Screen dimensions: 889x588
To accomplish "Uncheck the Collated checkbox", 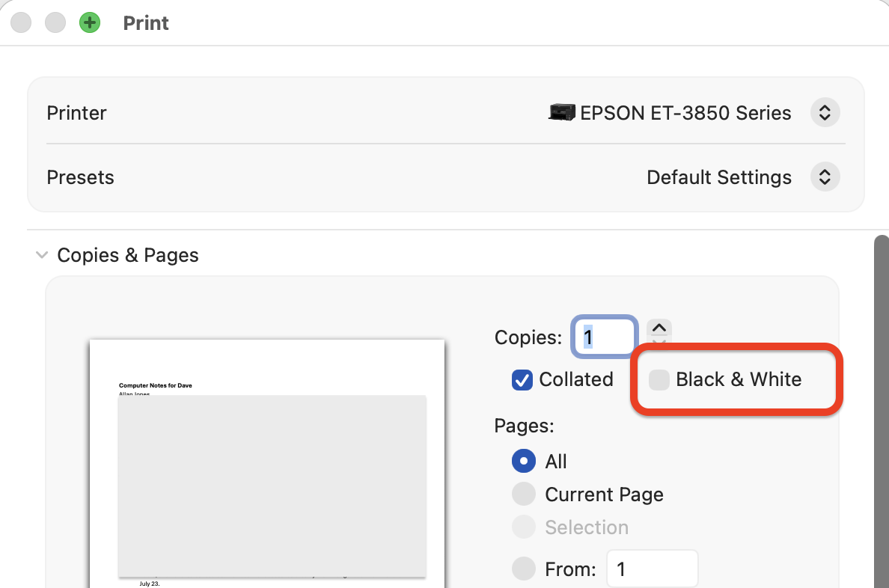I will tap(522, 379).
